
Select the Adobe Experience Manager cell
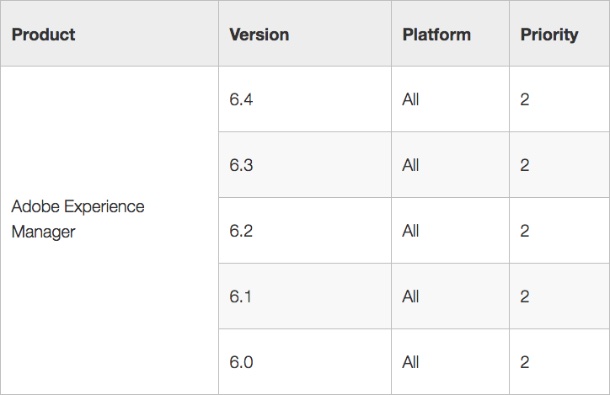[109, 230]
